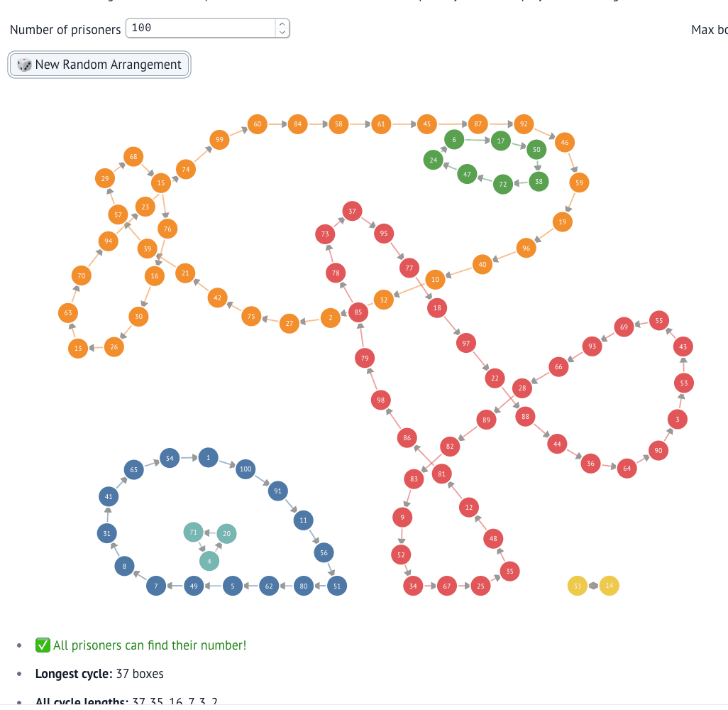The image size is (728, 710).
Task: Increment the number of prisoners stepper
Action: click(282, 24)
